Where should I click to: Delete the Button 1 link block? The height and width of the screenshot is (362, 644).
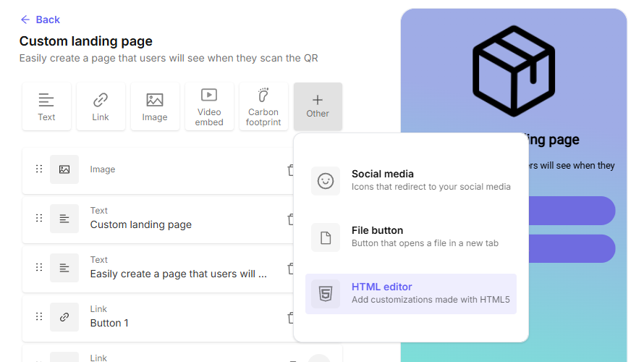click(290, 318)
